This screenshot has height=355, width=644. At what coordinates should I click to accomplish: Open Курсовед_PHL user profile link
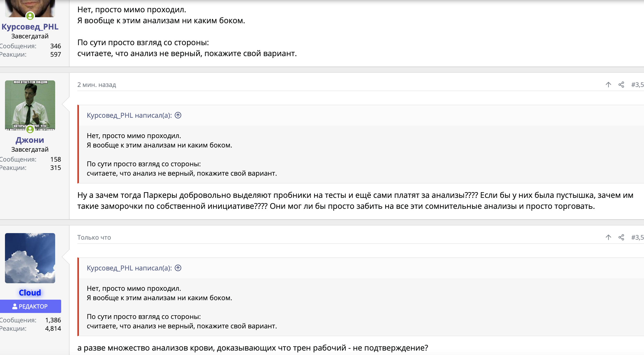tap(30, 27)
